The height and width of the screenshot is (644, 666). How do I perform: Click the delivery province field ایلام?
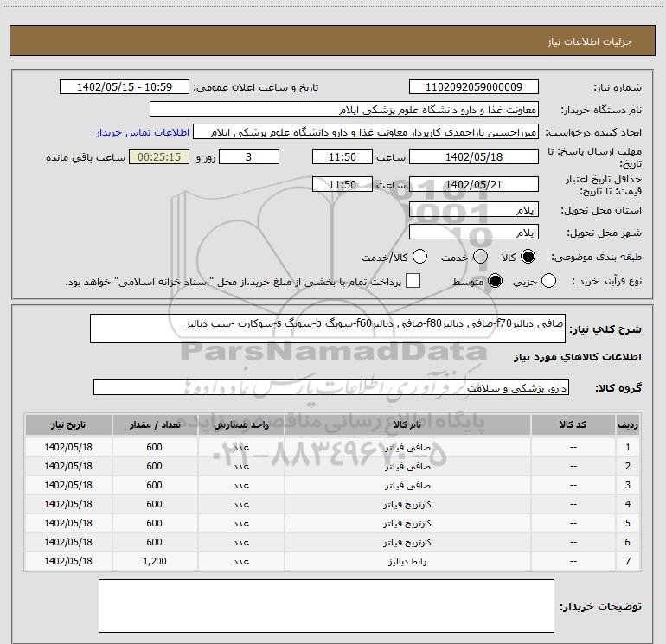(x=474, y=209)
